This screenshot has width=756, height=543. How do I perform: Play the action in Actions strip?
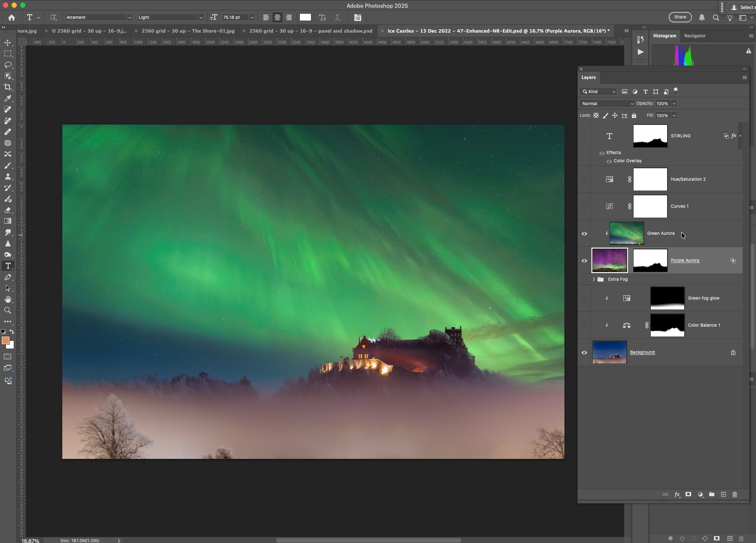click(640, 52)
